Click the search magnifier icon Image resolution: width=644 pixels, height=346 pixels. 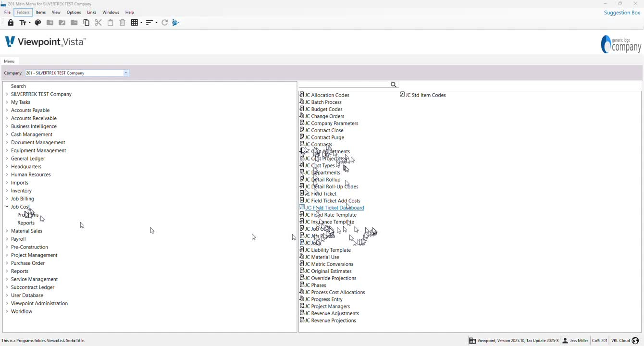(394, 85)
